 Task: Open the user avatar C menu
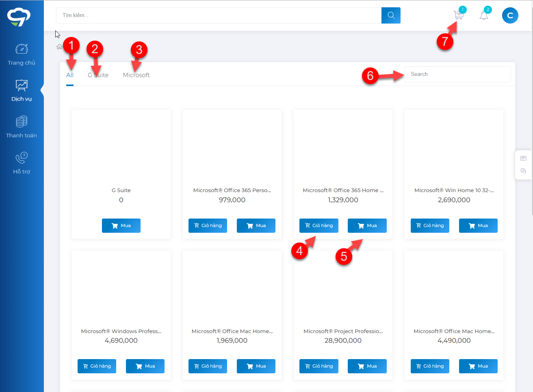[510, 15]
